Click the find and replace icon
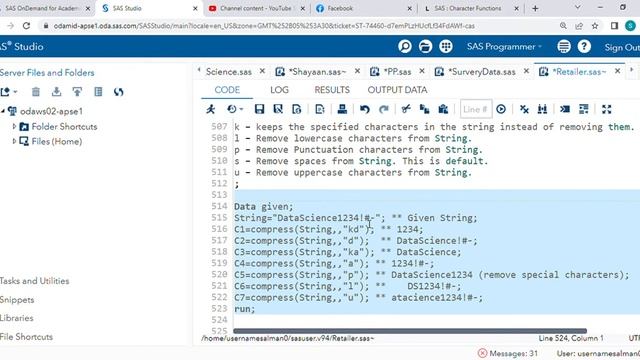 click(542, 109)
